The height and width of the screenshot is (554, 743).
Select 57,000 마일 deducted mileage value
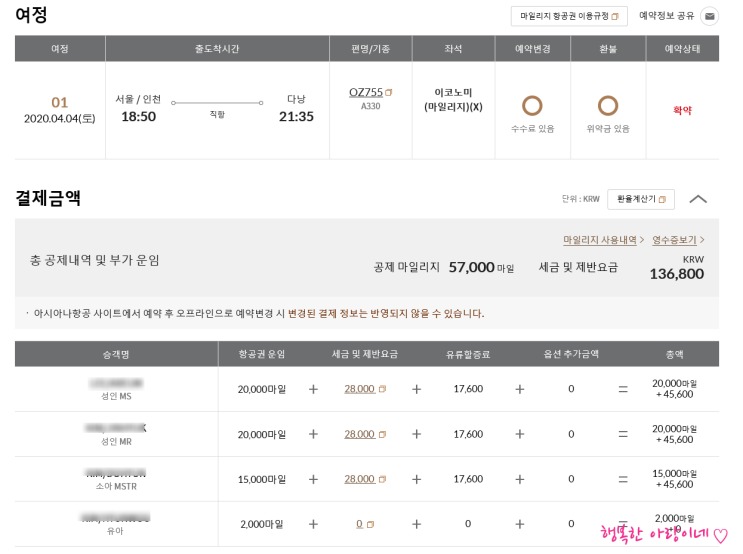[x=481, y=267]
